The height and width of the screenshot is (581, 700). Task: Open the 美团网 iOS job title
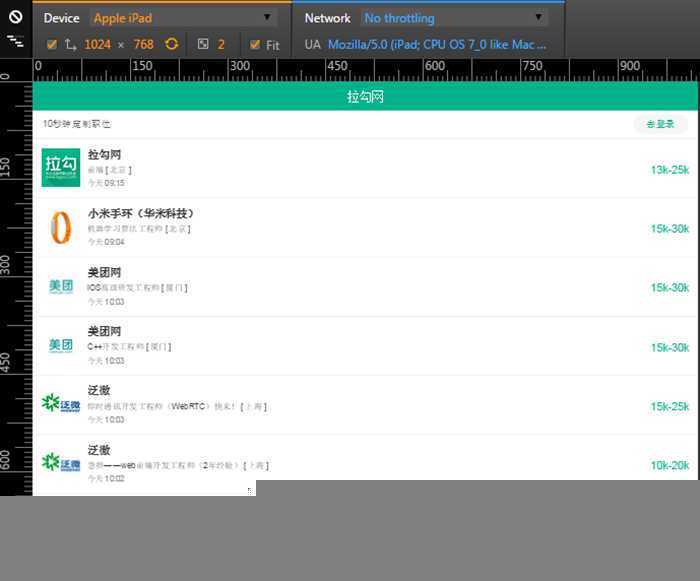[104, 272]
